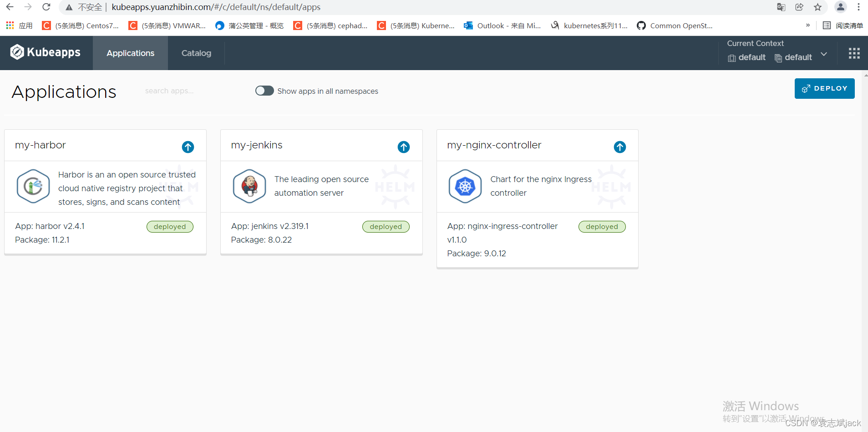
Task: Open the my-harbor application card title
Action: [x=40, y=145]
